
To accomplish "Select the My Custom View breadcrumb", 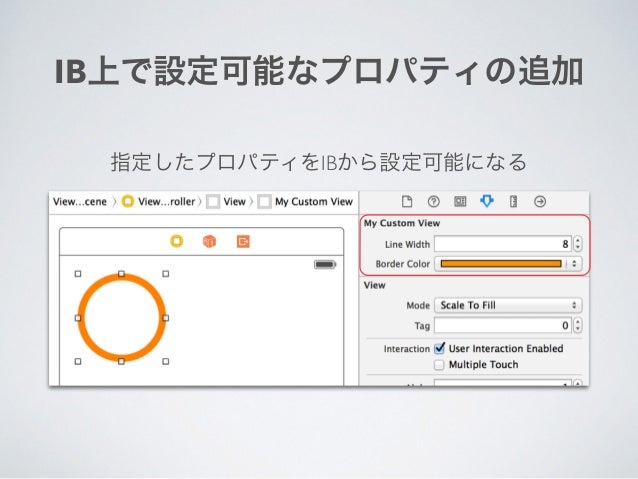I will [x=314, y=201].
